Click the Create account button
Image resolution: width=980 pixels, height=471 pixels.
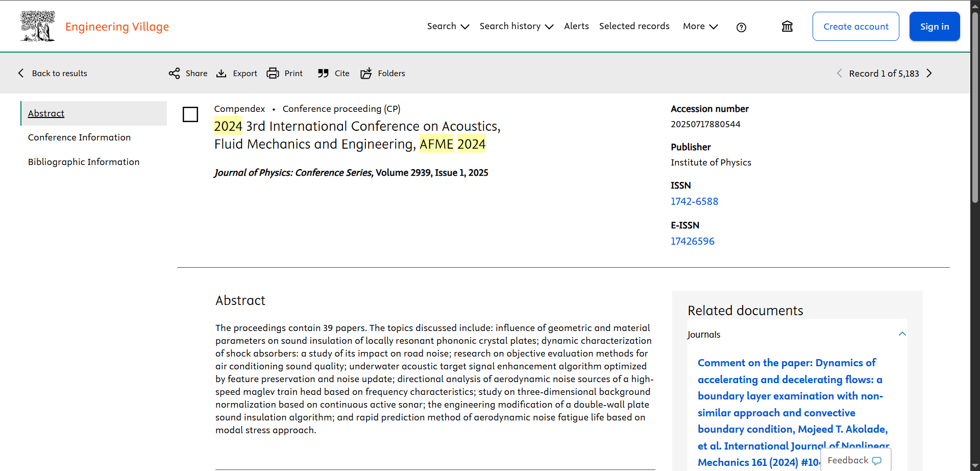[x=855, y=27]
